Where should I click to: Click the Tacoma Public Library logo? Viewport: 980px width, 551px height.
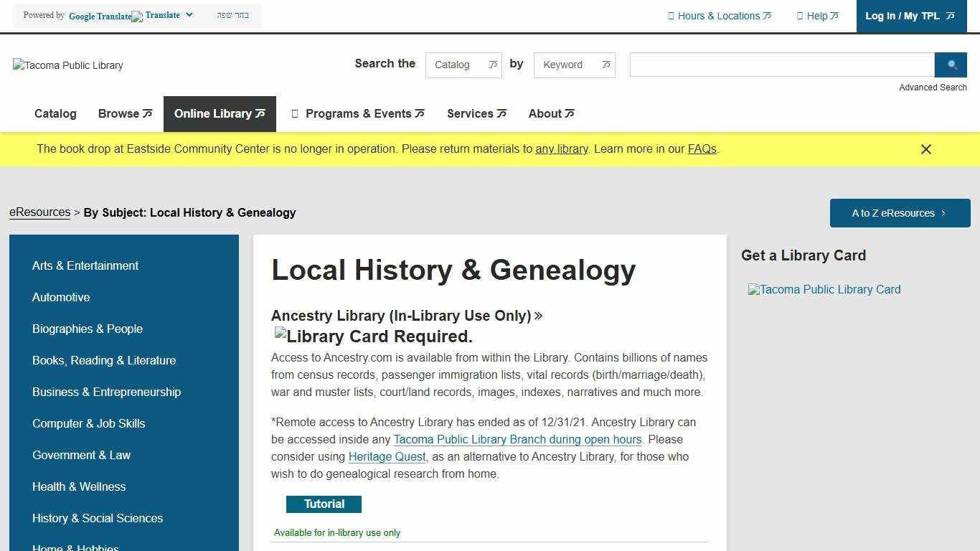tap(67, 65)
